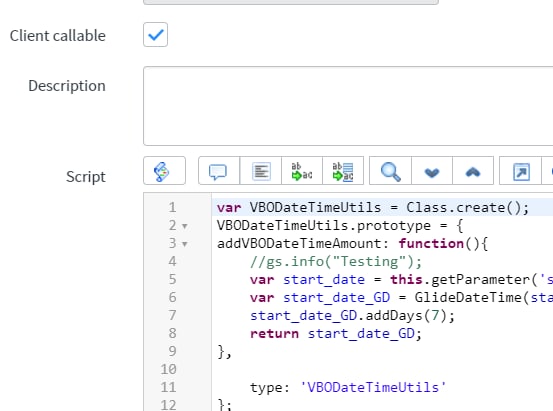Click 'addVBODateTimeAmount' on line 3

tap(299, 243)
